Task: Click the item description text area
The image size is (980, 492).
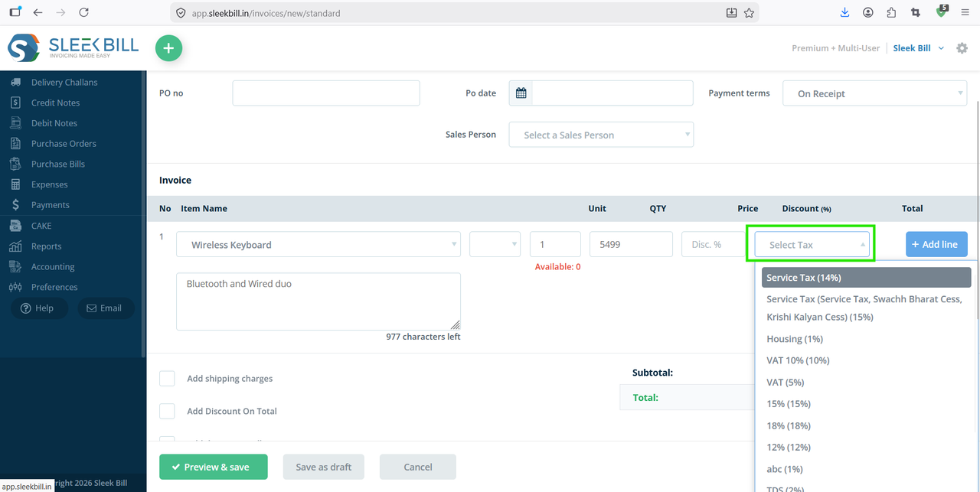Action: point(318,301)
